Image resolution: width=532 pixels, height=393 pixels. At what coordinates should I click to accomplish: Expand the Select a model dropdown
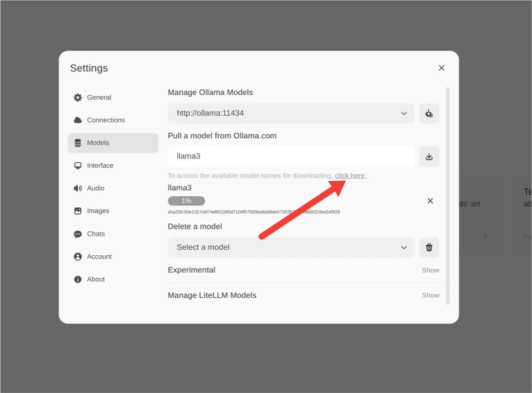(x=290, y=247)
